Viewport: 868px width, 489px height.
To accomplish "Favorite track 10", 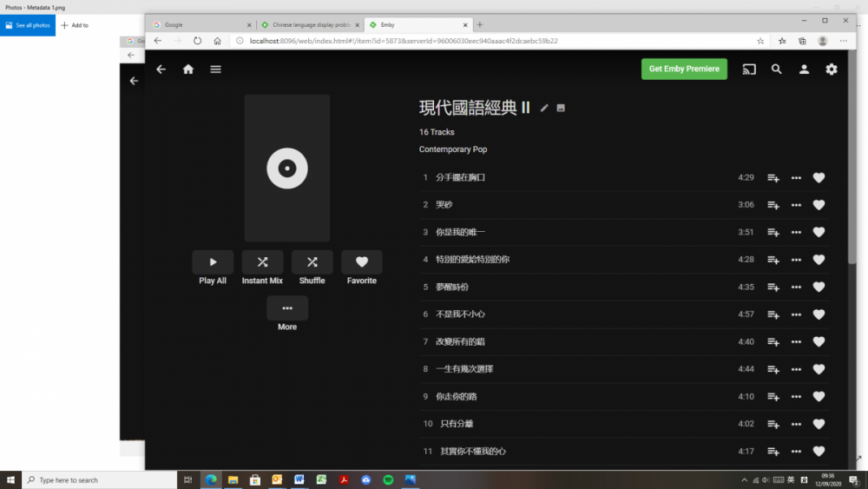I will point(819,424).
